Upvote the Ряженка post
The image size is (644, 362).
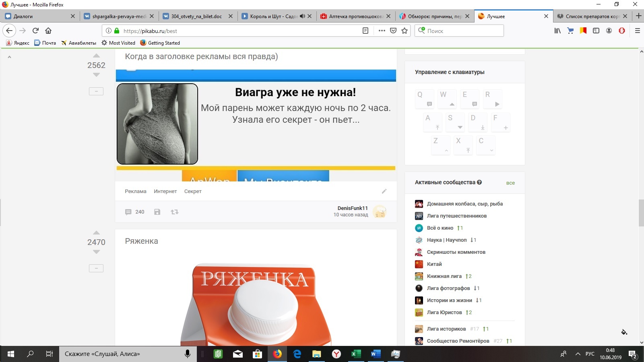pos(96,233)
